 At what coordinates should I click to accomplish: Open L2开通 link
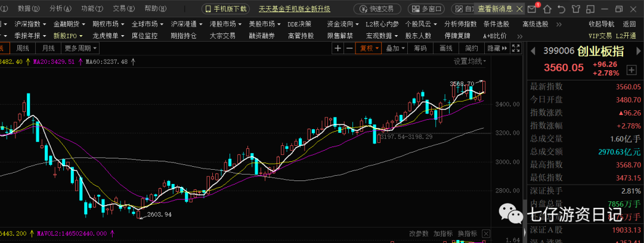point(626,36)
